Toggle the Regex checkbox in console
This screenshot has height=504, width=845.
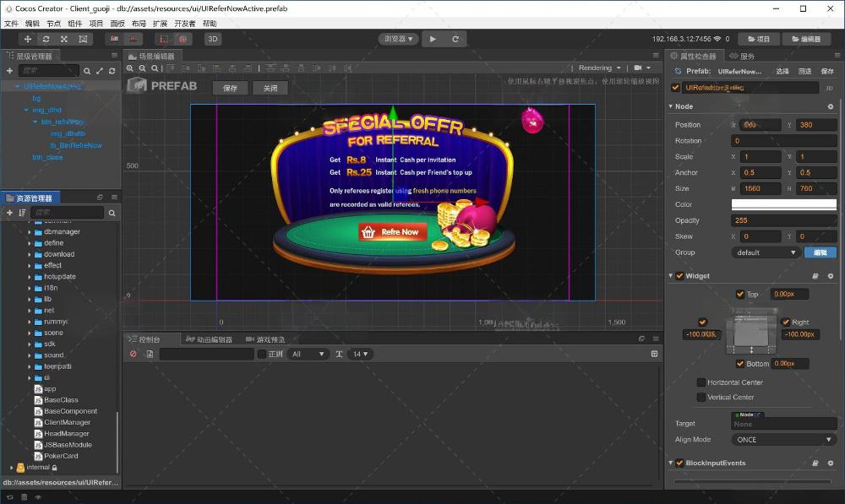(x=261, y=354)
